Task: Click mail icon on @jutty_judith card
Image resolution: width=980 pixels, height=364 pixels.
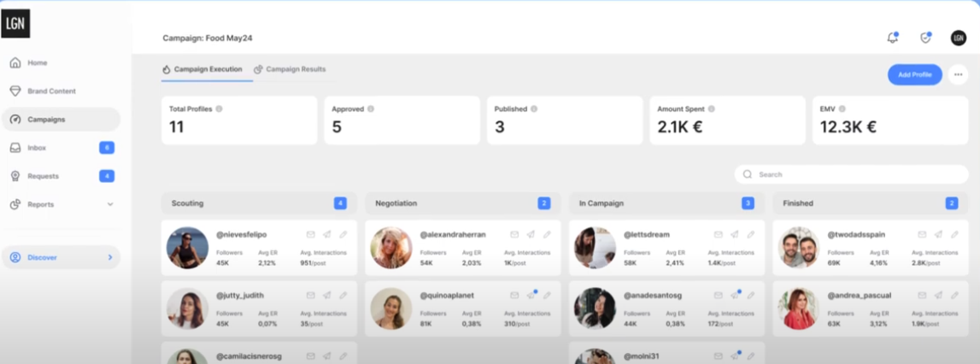Action: point(311,295)
